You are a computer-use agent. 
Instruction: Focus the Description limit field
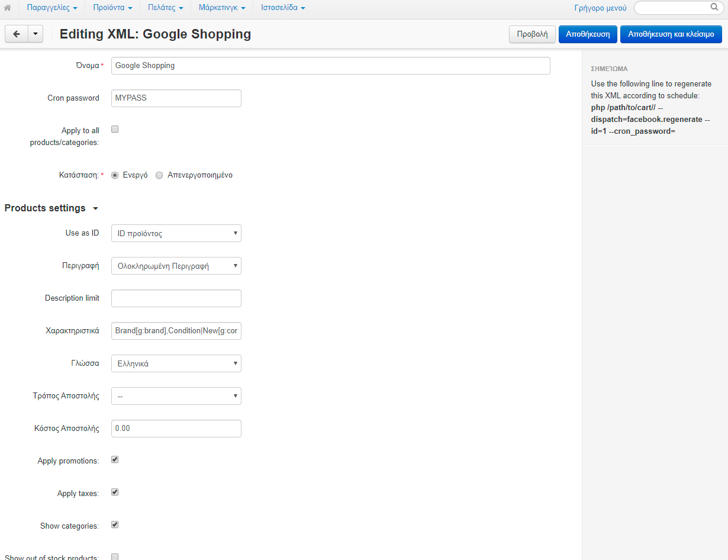tap(176, 298)
